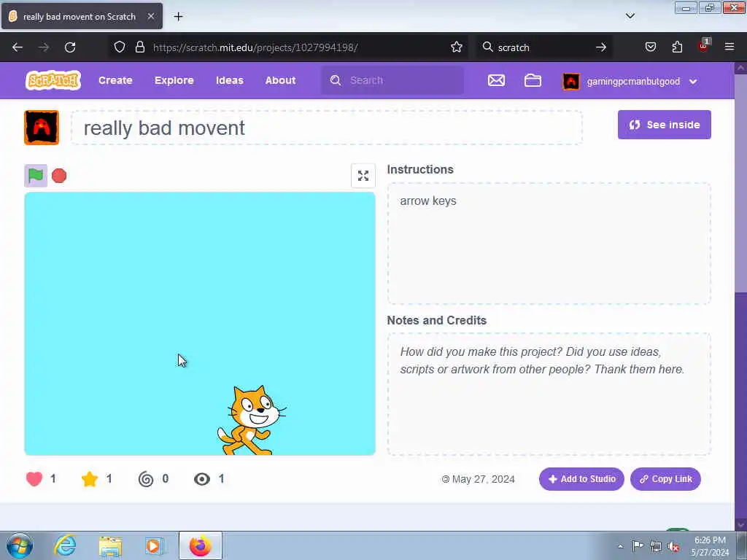Open the Explore menu item
The width and height of the screenshot is (747, 560).
[x=174, y=80]
